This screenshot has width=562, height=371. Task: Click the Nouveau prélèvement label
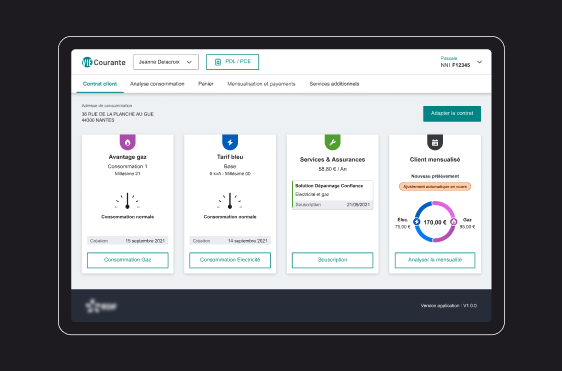pyautogui.click(x=435, y=176)
